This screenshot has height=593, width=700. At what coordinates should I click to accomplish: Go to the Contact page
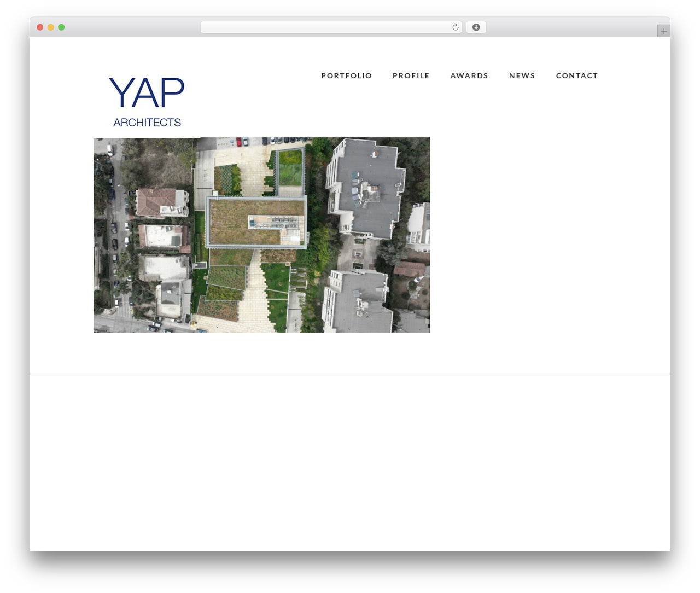coord(577,75)
